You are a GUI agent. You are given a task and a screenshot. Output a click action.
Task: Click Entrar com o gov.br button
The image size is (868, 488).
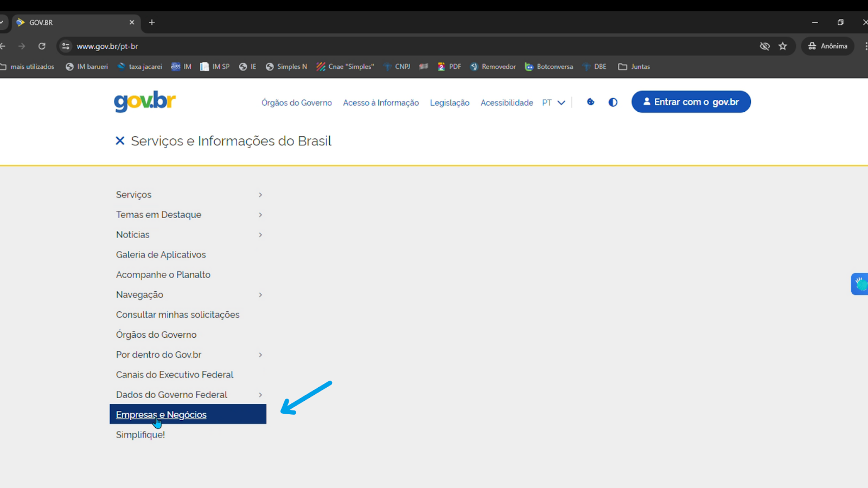click(691, 102)
